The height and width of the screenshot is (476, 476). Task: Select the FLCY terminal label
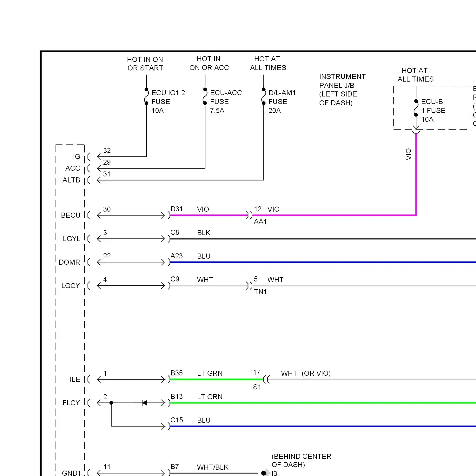point(71,403)
